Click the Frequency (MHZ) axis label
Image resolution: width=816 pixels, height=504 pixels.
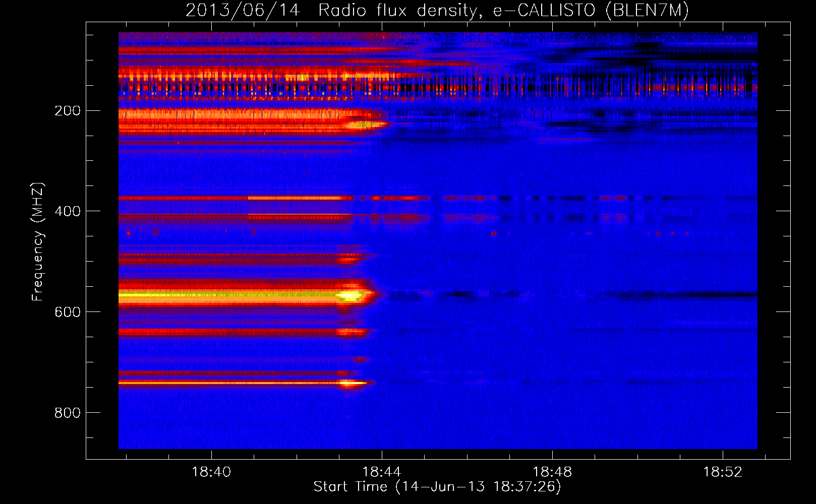(x=38, y=241)
